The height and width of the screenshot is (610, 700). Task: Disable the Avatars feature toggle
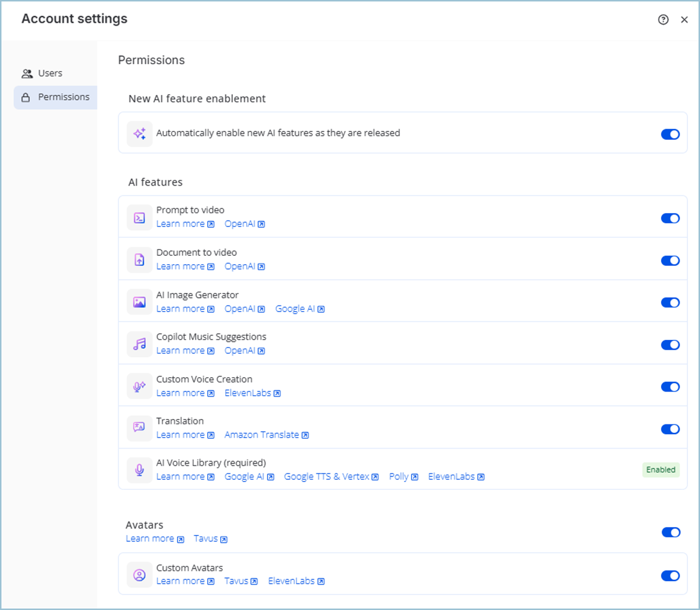point(670,532)
